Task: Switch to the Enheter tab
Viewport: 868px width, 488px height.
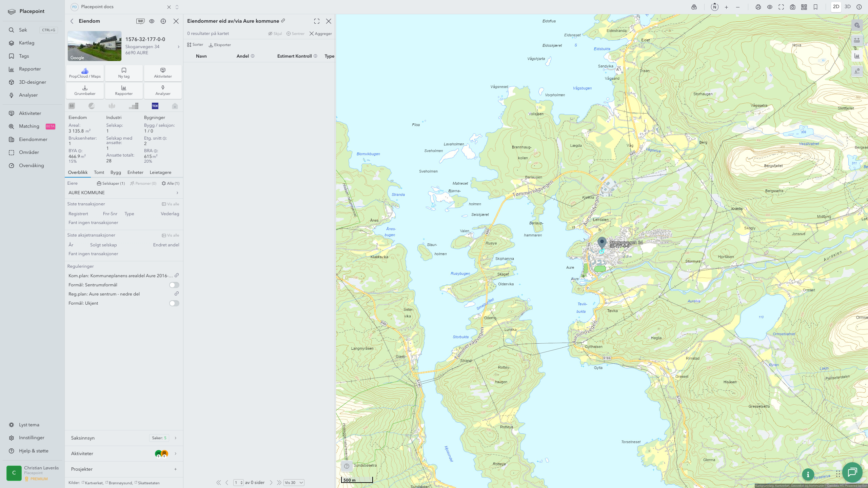Action: click(135, 172)
